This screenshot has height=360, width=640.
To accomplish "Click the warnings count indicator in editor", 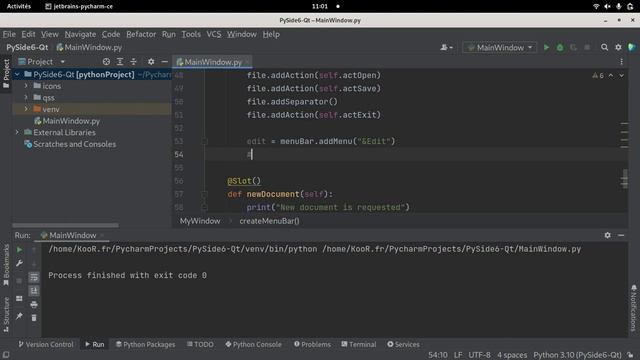I will [598, 76].
